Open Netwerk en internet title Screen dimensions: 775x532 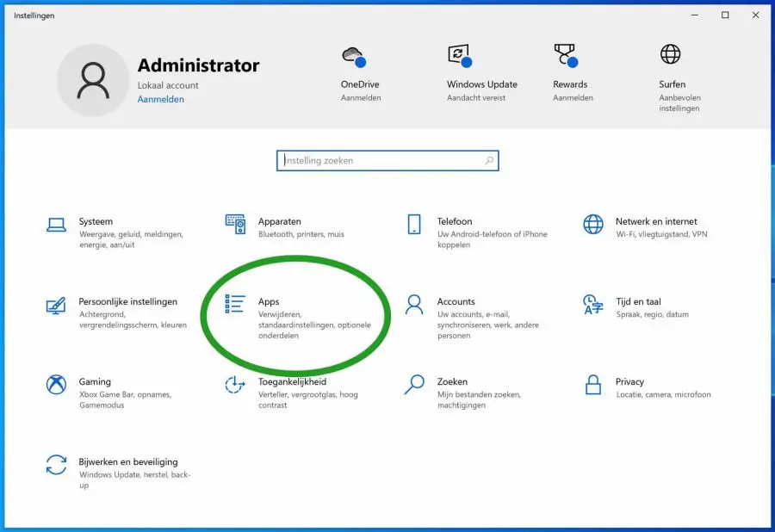(656, 221)
